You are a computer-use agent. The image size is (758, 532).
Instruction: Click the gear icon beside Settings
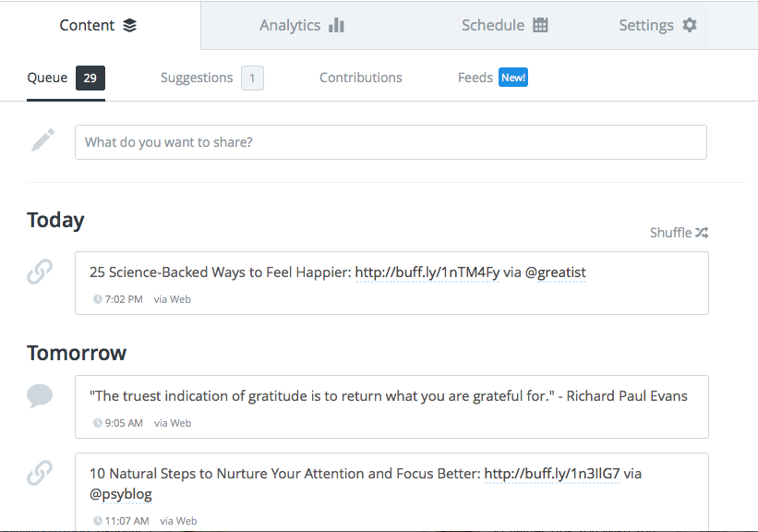point(691,25)
